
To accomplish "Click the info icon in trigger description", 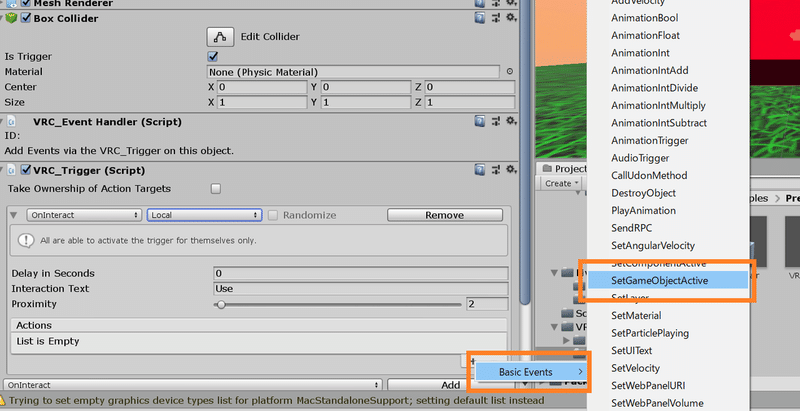I will 27,240.
